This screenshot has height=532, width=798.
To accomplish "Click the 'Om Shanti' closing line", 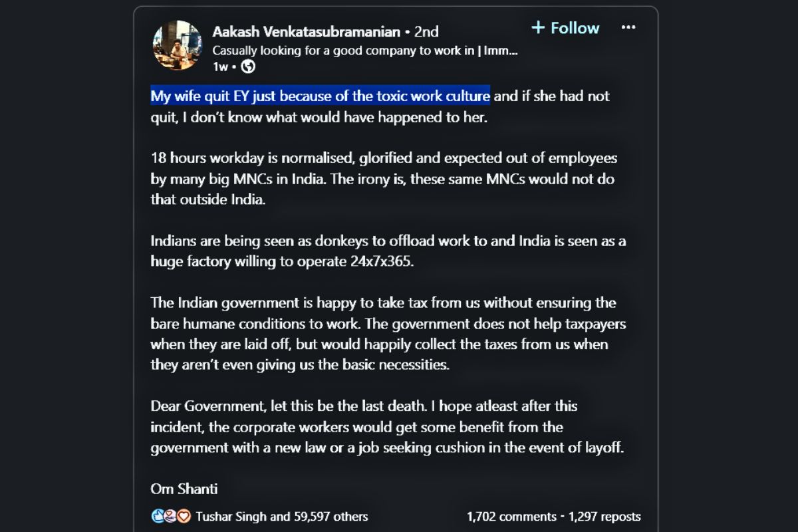I will [184, 489].
